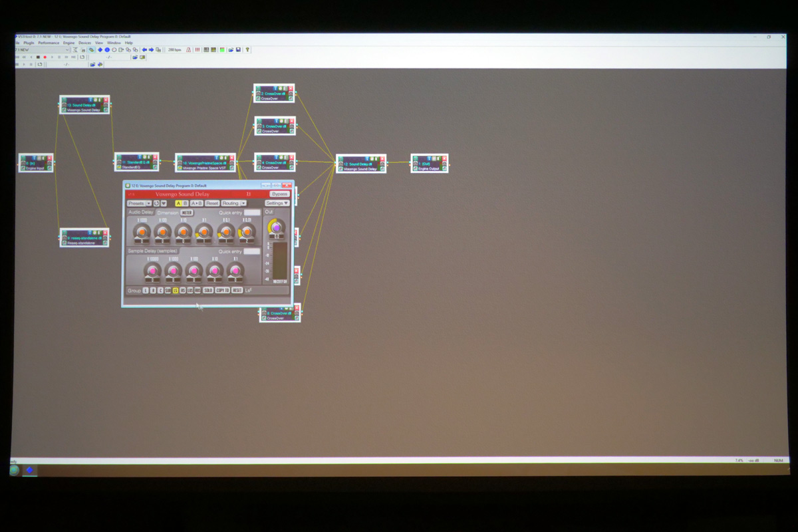This screenshot has height=532, width=798.
Task: Select the SUB channel group
Action: [168, 290]
